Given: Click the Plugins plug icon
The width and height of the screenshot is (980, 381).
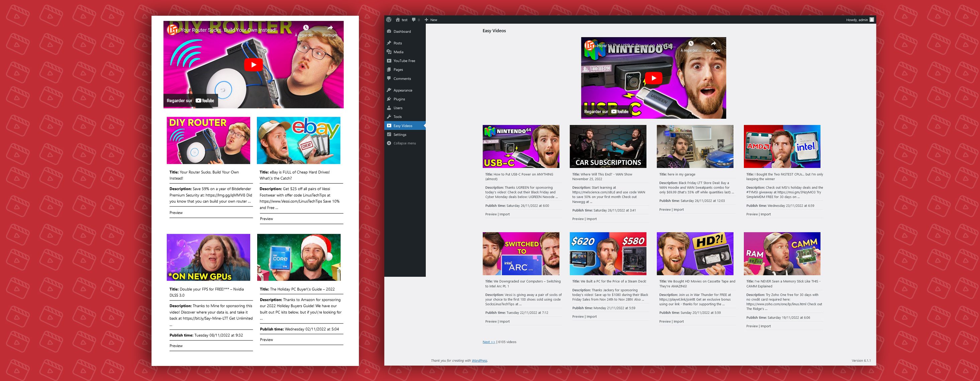Looking at the screenshot, I should pos(389,99).
